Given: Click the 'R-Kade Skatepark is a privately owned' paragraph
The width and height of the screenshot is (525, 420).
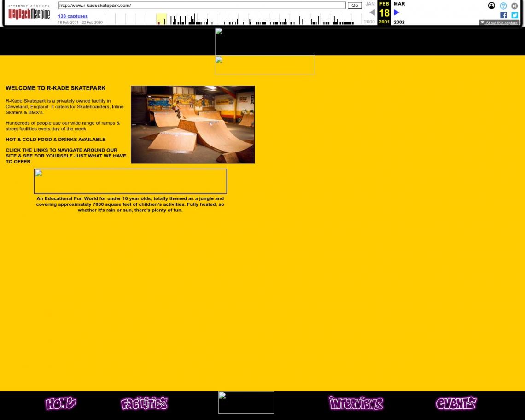Looking at the screenshot, I should coord(64,106).
